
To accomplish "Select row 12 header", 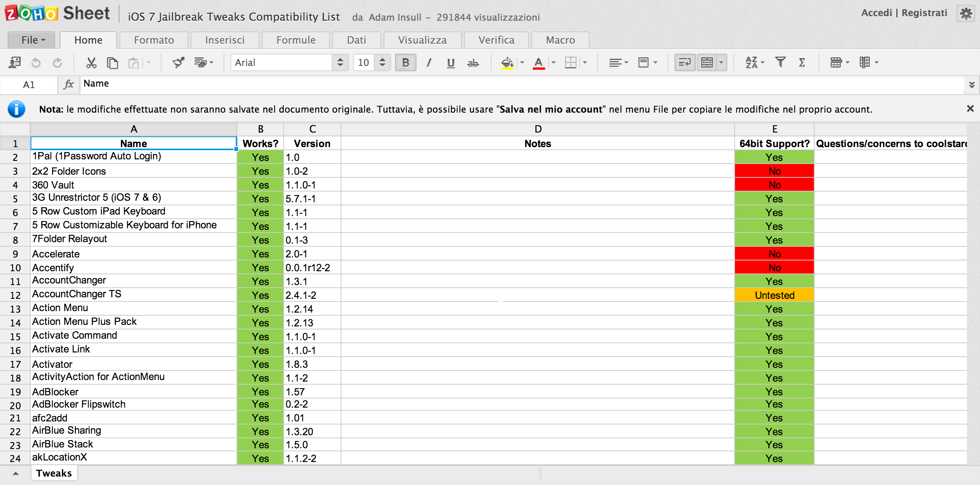I will point(15,295).
